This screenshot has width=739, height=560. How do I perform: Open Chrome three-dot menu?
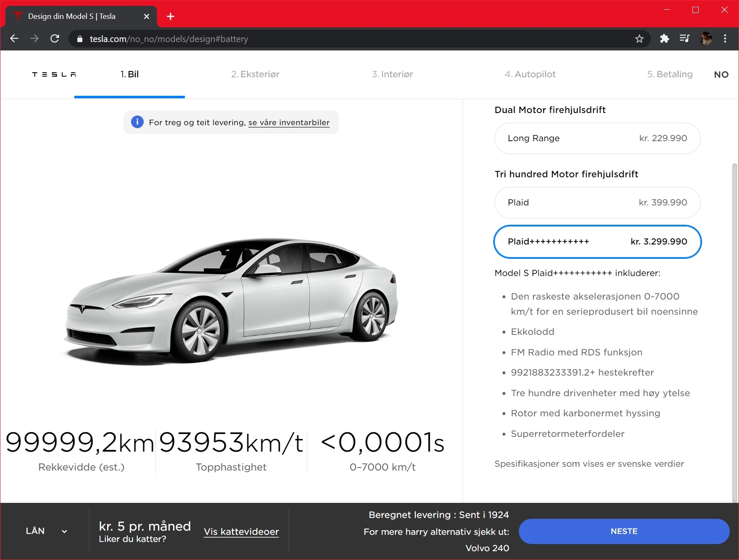[x=725, y=39]
